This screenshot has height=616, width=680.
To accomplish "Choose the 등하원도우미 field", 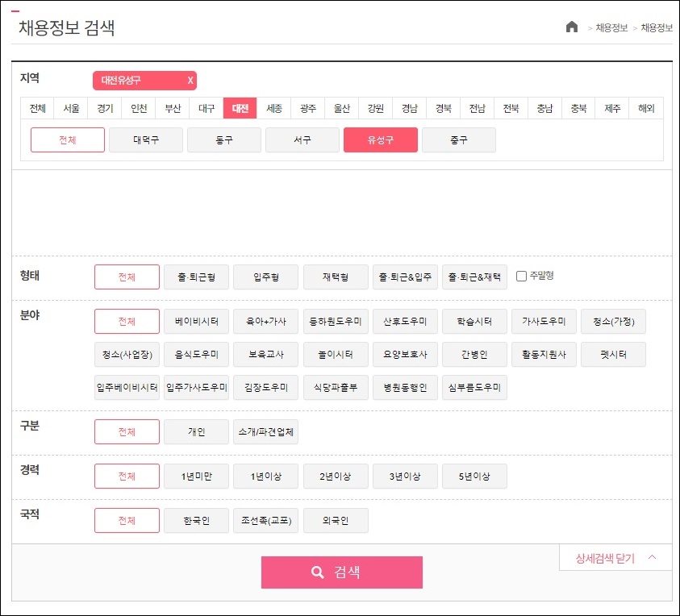I will (336, 321).
